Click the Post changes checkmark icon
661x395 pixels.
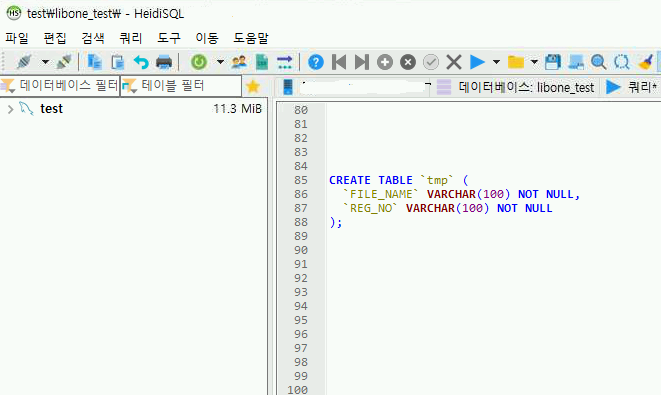[431, 62]
